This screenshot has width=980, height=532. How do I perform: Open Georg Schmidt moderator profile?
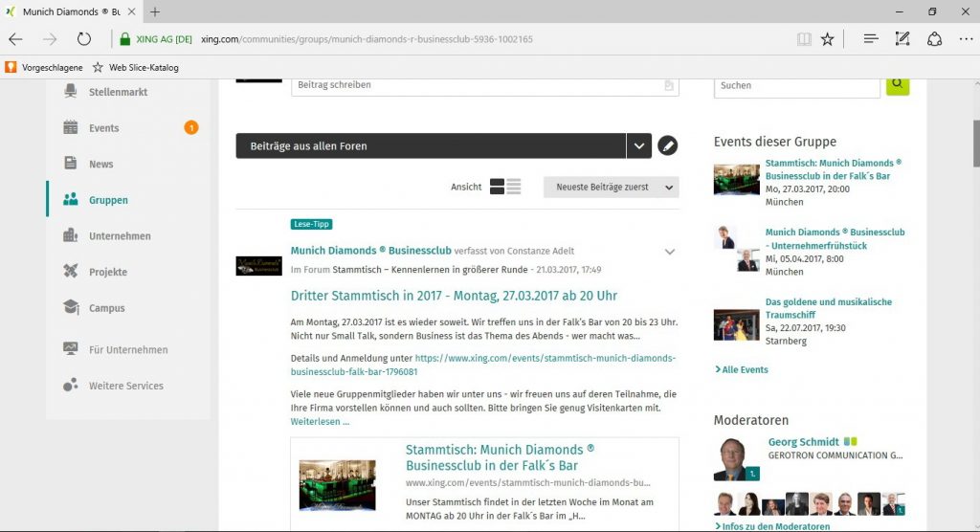point(803,442)
